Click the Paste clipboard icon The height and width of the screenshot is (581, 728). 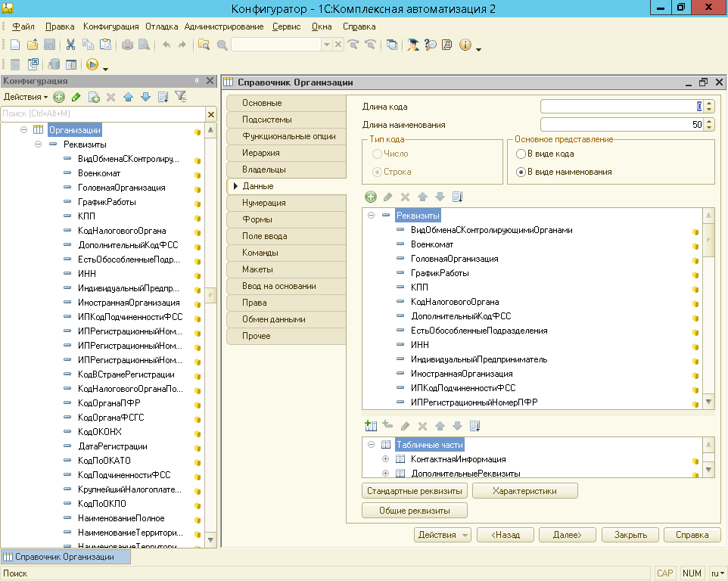coord(106,45)
